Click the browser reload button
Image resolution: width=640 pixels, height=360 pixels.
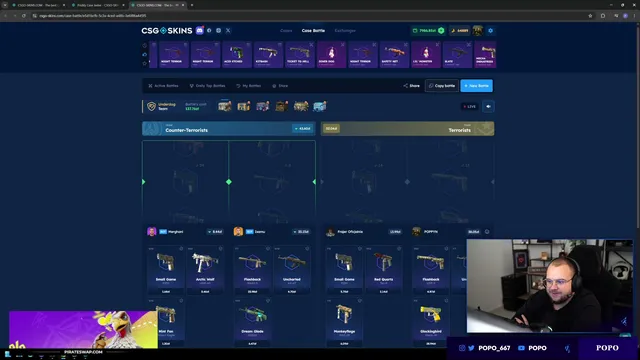pyautogui.click(x=24, y=16)
